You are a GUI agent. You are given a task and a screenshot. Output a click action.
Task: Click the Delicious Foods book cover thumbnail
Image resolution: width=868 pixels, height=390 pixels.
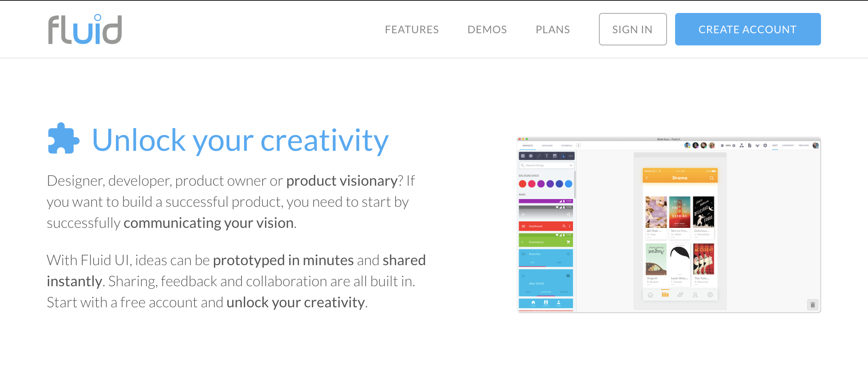703,212
